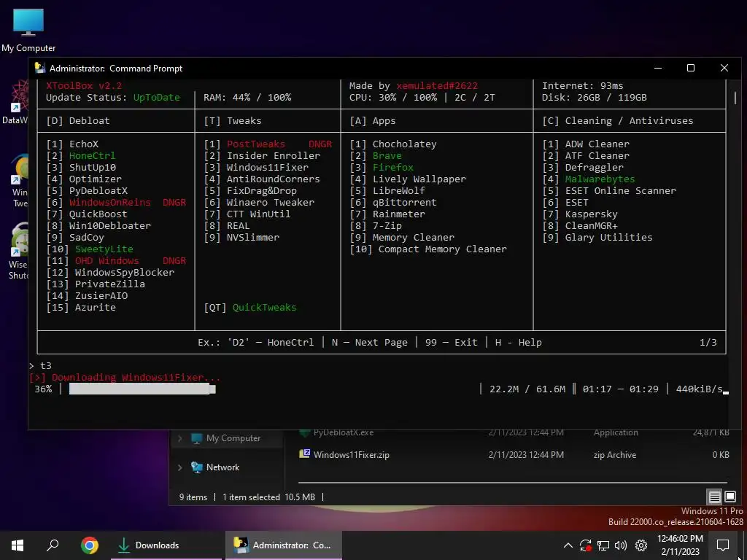
Task: Click 'N – Next Page' hint text
Action: [x=370, y=343]
